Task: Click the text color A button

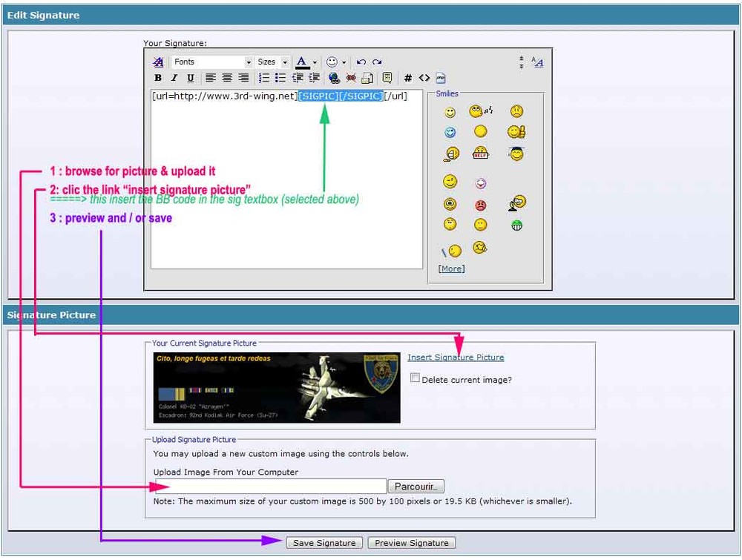Action: (302, 62)
